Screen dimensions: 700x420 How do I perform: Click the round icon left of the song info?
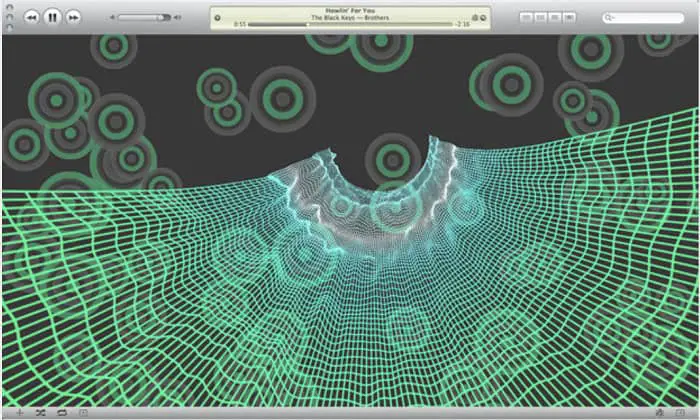217,18
